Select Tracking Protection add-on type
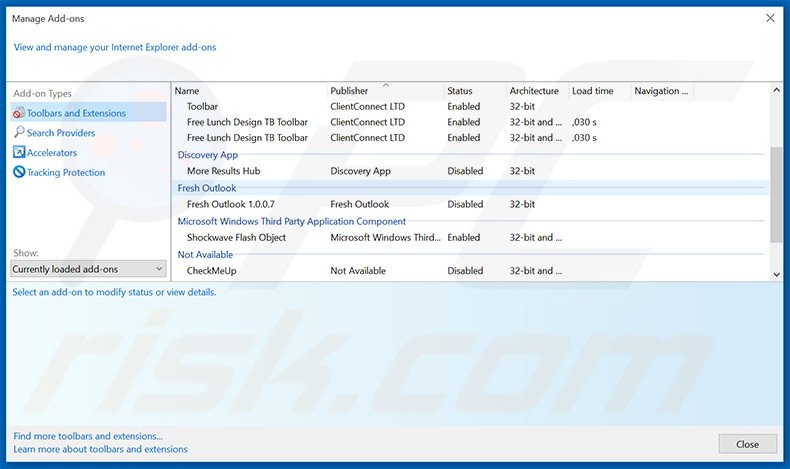The height and width of the screenshot is (469, 790). click(x=66, y=172)
